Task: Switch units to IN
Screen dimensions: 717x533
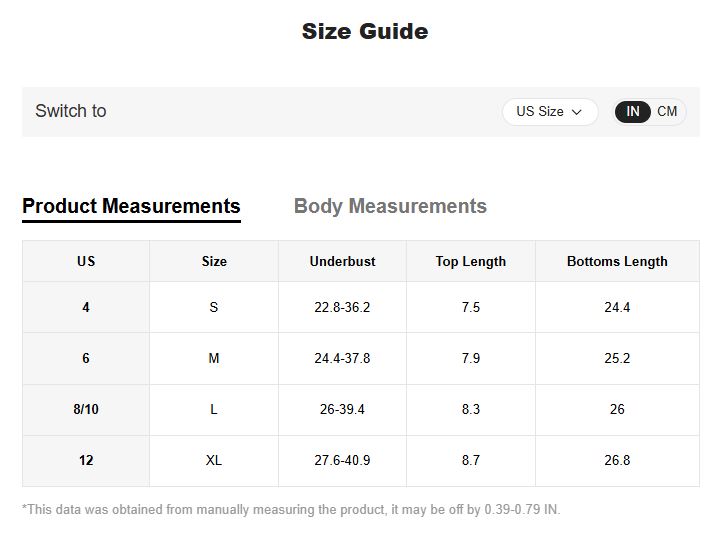Action: (632, 112)
